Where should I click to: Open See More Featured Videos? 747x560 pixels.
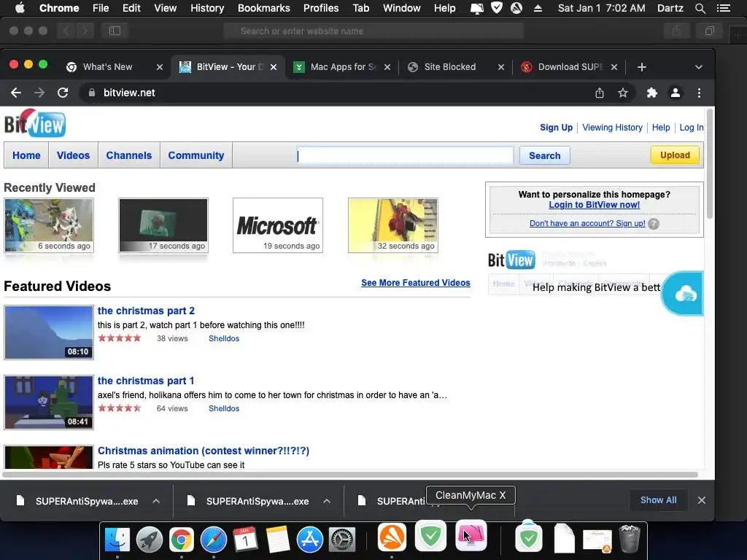pos(415,283)
